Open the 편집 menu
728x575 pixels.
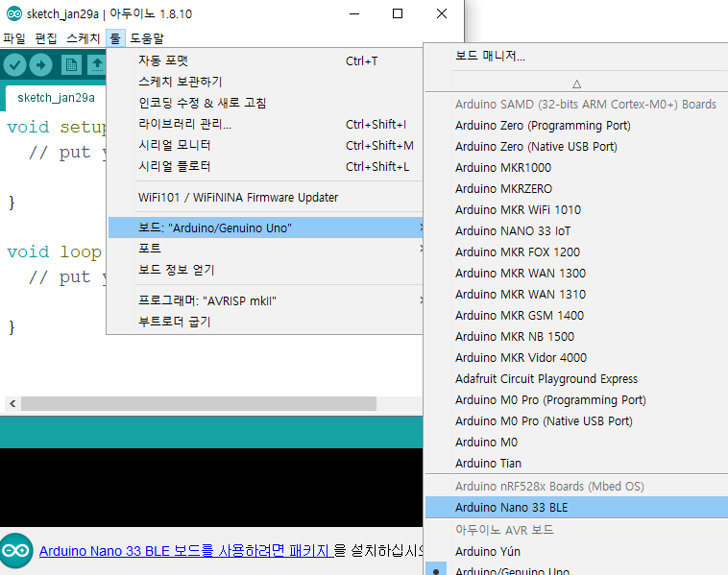[46, 38]
